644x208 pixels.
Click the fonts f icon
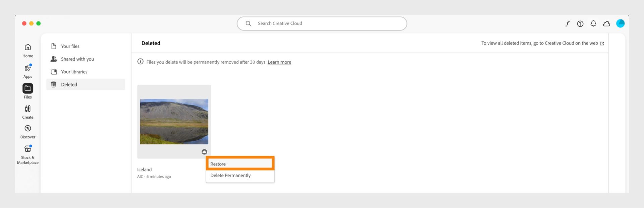pos(567,23)
